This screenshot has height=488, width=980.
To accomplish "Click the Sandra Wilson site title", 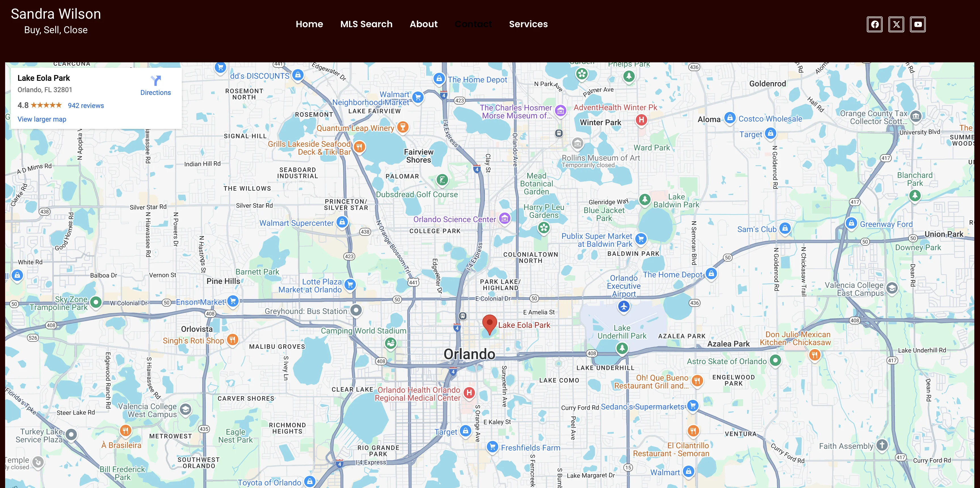I will click(x=56, y=14).
